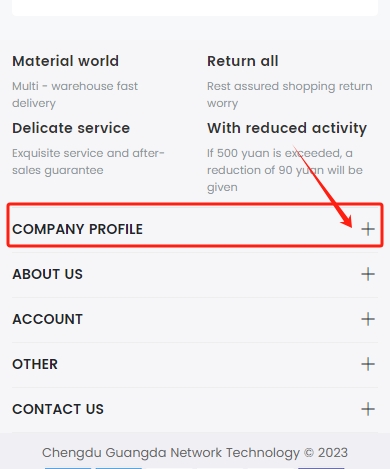Expand COMPANY PROFILE with its plus icon

click(368, 229)
